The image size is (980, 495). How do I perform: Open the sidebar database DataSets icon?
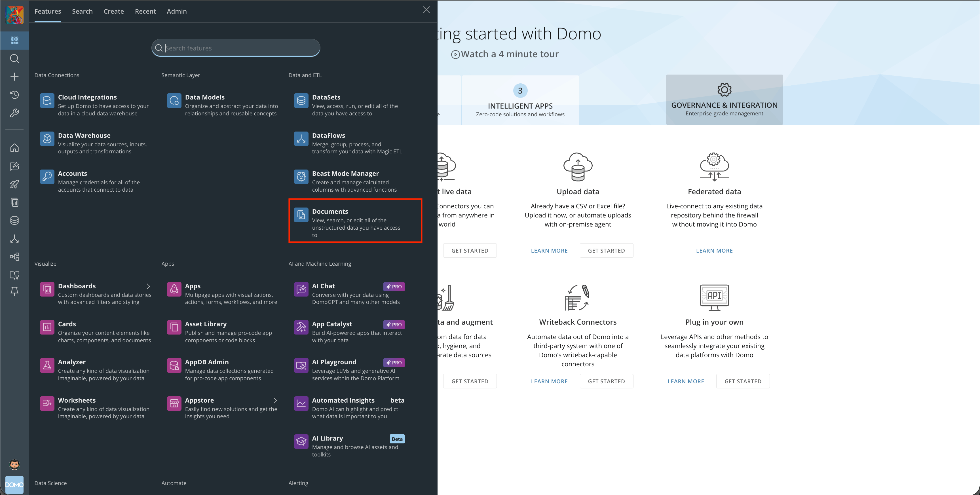(x=14, y=220)
